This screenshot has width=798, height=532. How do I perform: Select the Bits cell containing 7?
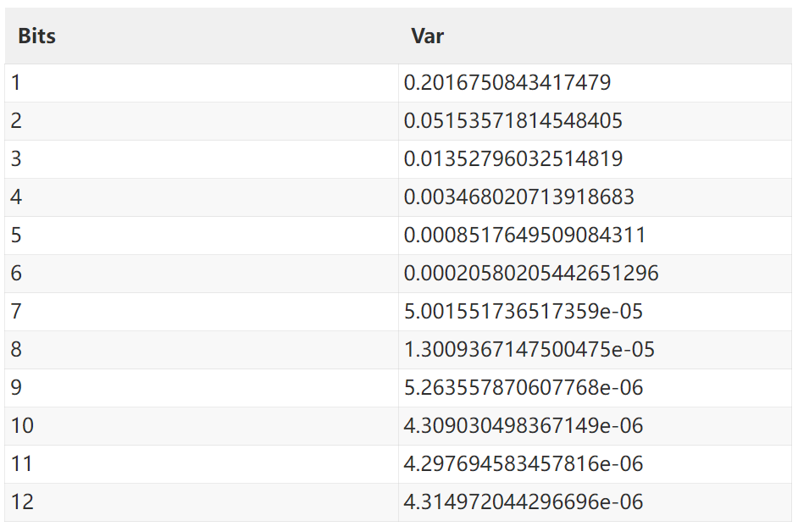[x=16, y=312]
